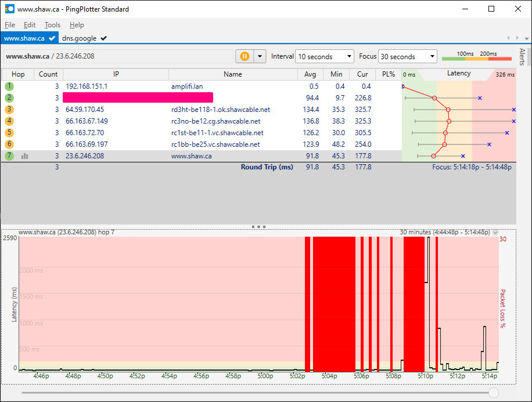Select IP 23.6.246.208 in hop 7 row
Viewport: 532px width, 402px height.
85,156
